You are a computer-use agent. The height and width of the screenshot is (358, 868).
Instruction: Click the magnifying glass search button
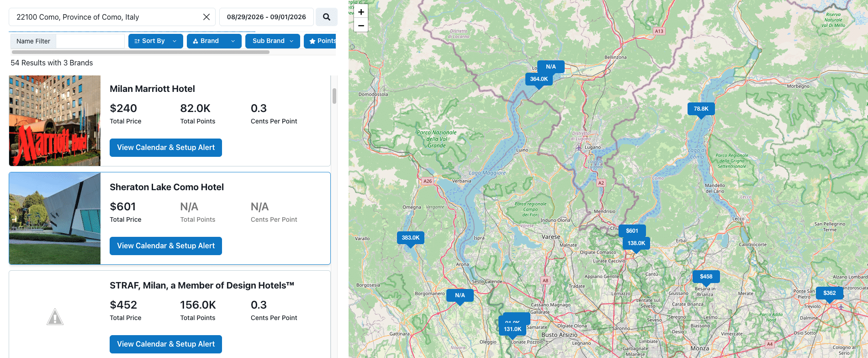pyautogui.click(x=326, y=17)
